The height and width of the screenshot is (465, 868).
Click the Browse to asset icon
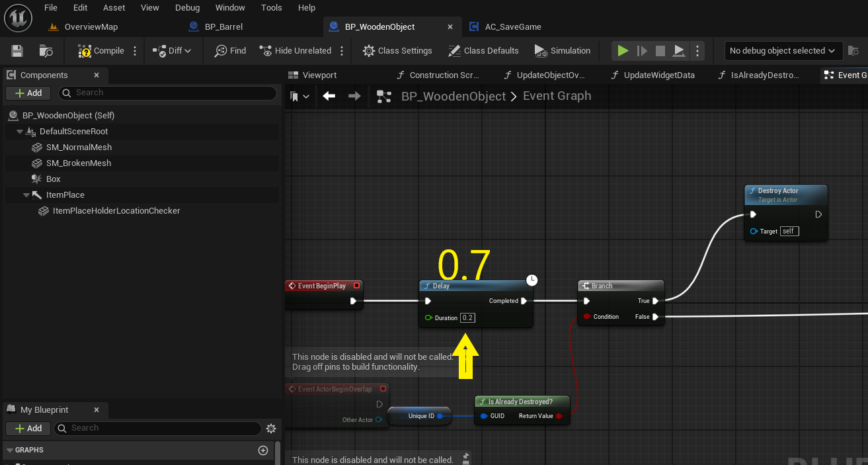point(46,51)
